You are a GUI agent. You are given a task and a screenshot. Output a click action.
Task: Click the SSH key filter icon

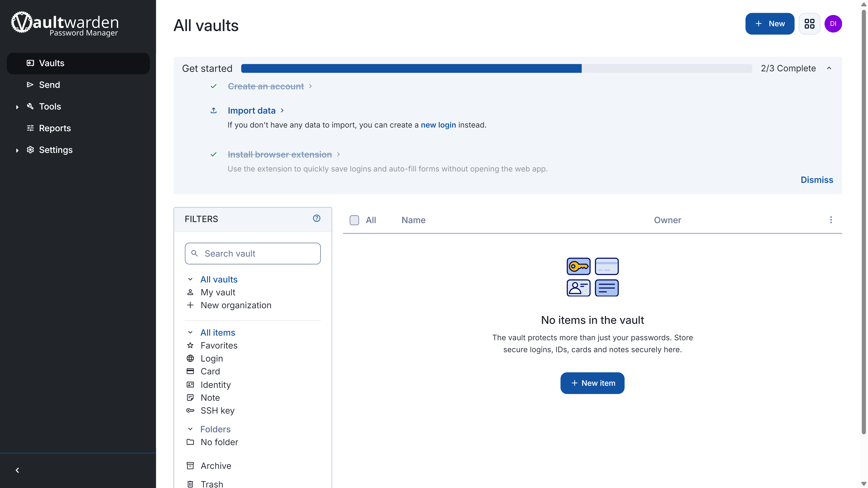point(190,411)
